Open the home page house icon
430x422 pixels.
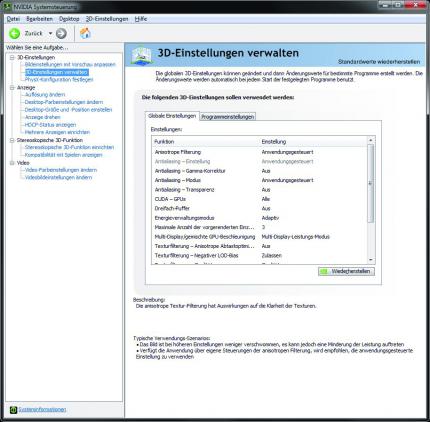pyautogui.click(x=85, y=33)
